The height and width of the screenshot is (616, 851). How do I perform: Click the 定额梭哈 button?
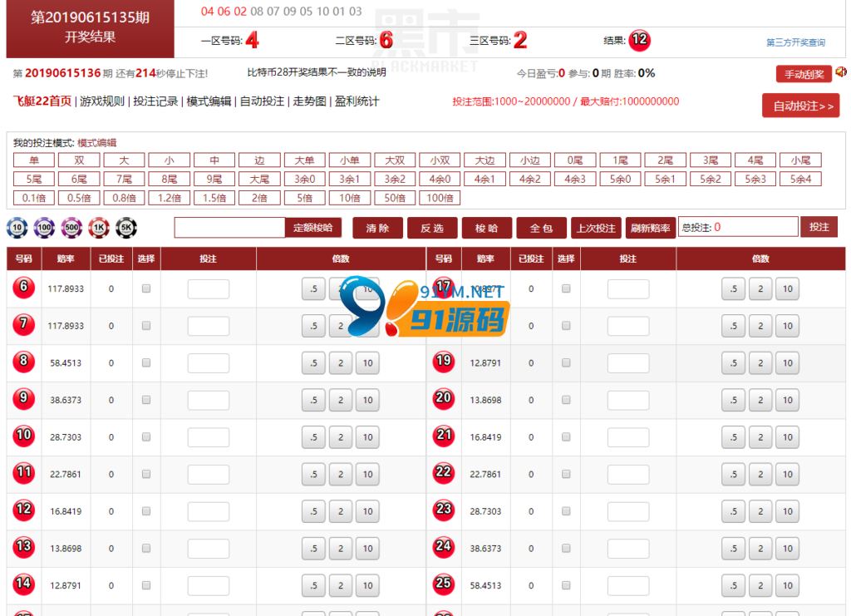pyautogui.click(x=313, y=228)
